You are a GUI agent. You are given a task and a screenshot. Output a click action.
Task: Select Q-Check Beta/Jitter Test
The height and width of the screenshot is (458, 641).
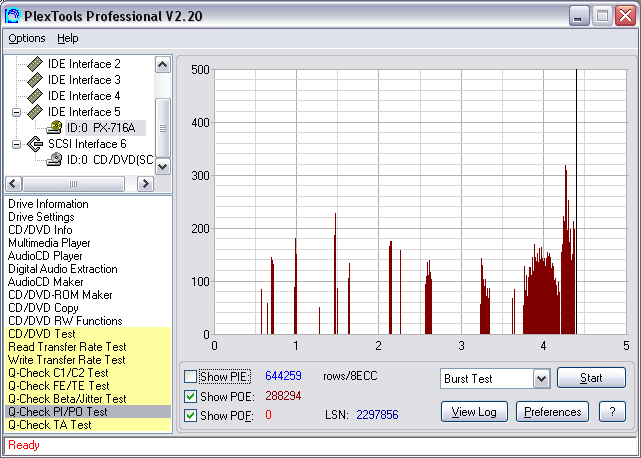pos(88,399)
